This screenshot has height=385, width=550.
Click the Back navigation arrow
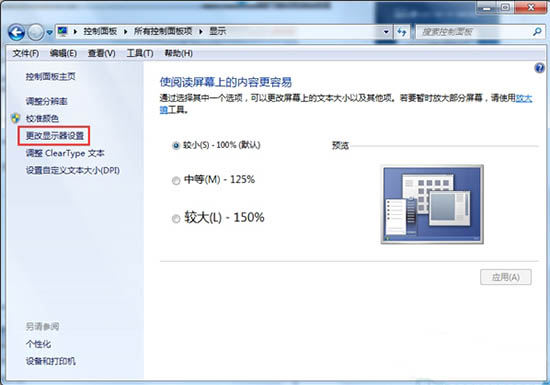click(x=16, y=33)
